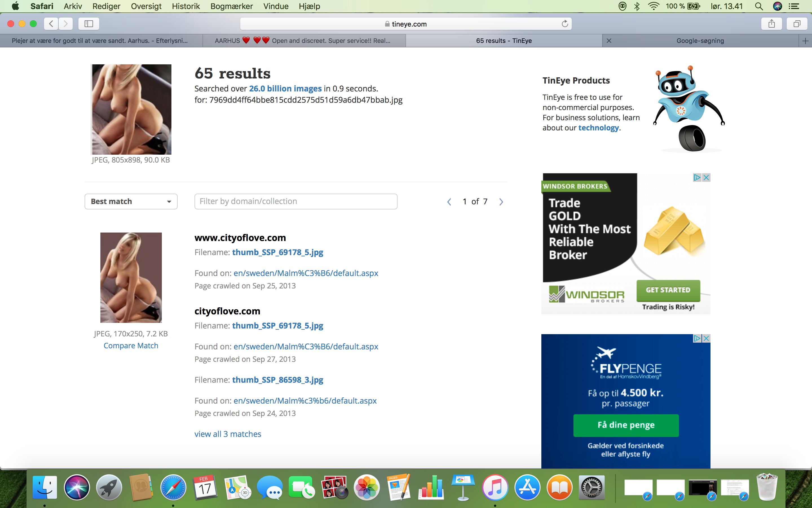Open Calendar showing Feb 17
The image size is (812, 508).
(205, 487)
